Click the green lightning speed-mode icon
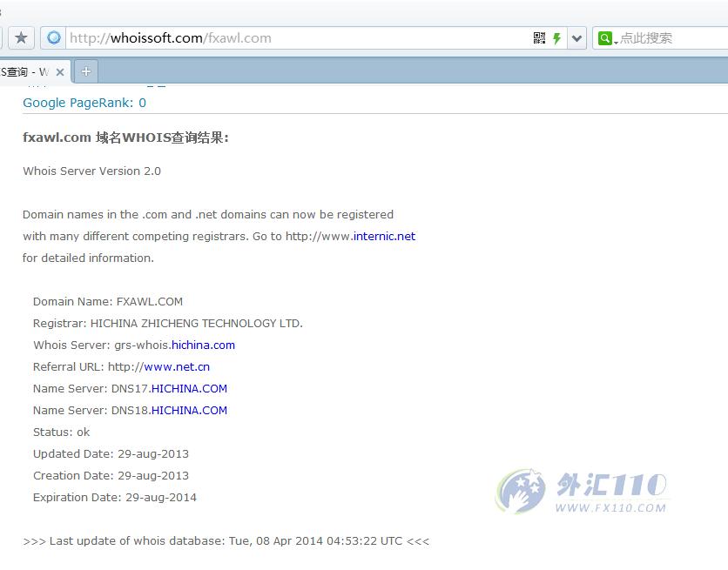Image resolution: width=728 pixels, height=570 pixels. [x=556, y=38]
